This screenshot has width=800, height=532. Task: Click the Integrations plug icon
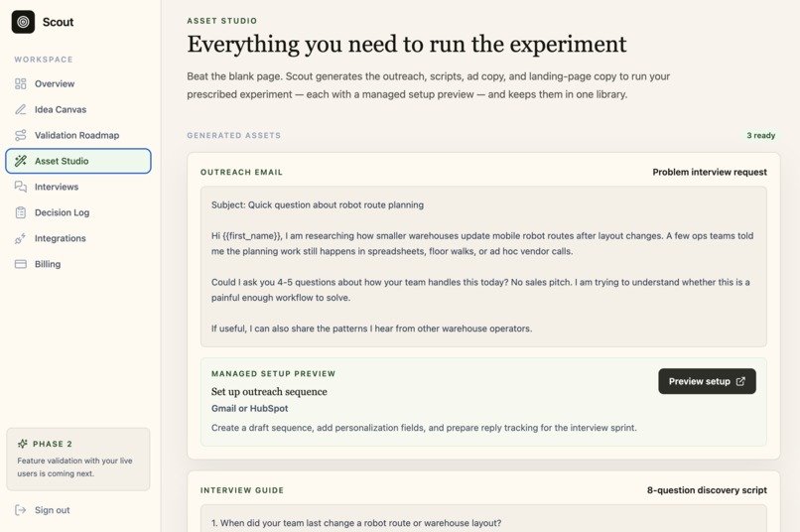coord(21,238)
